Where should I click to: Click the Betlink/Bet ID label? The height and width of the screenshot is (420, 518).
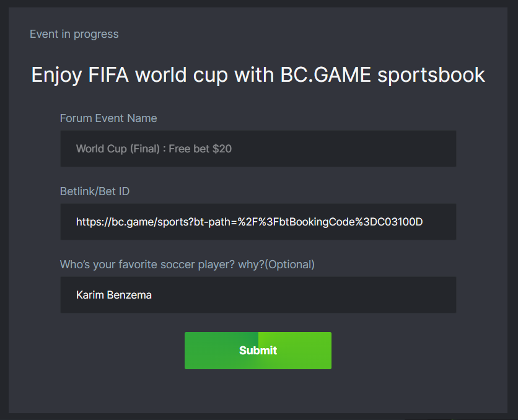[94, 191]
